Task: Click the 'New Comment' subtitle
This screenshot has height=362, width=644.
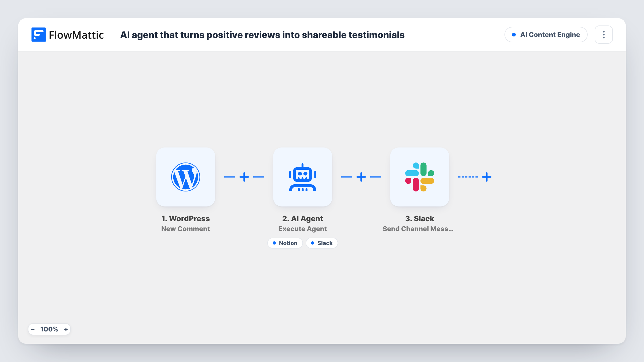Action: (x=186, y=229)
